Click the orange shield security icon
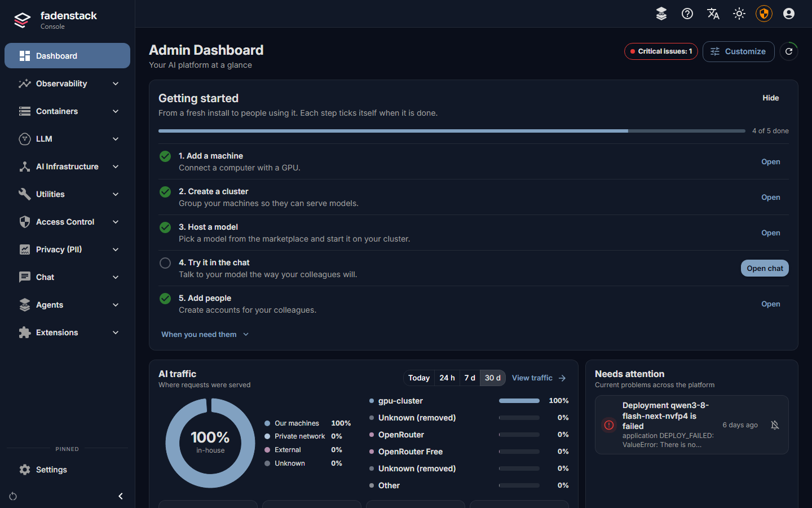The image size is (812, 508). (x=764, y=14)
